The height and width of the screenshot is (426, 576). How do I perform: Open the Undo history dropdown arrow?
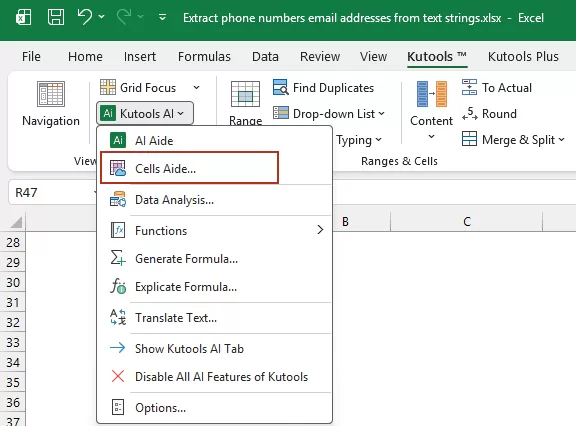[x=101, y=17]
